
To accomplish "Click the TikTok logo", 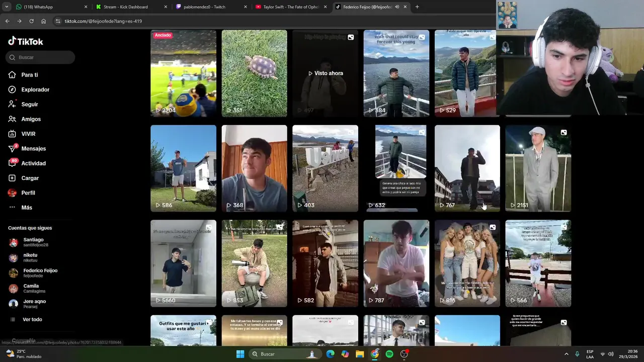I will (x=26, y=41).
